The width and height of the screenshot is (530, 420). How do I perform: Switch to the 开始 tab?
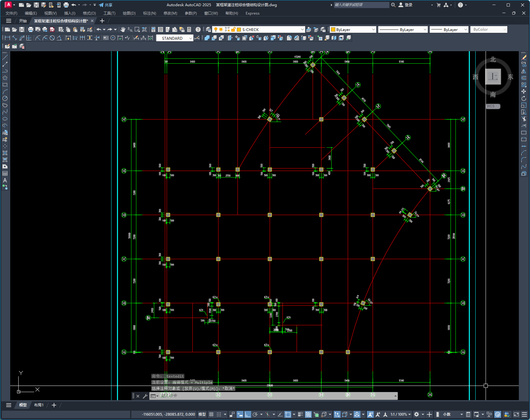coord(23,21)
